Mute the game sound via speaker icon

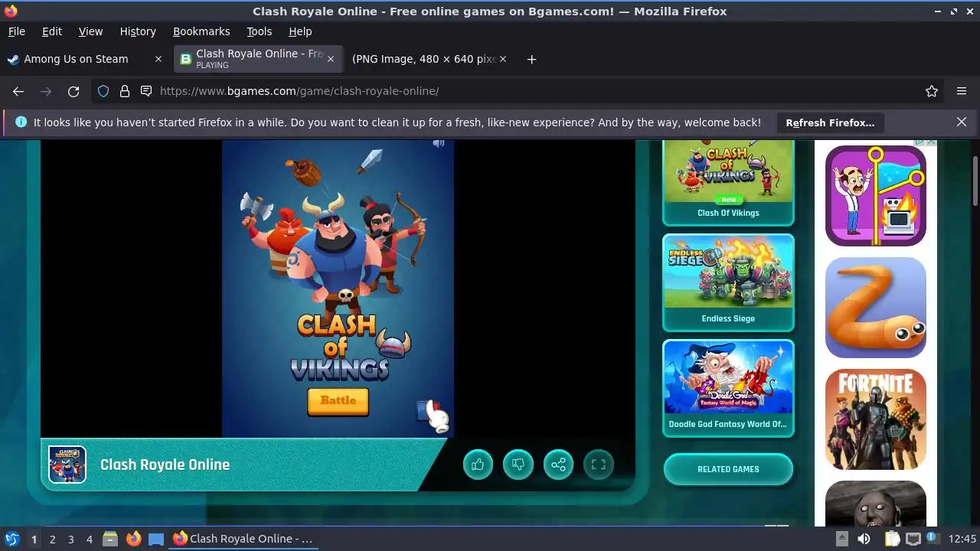click(439, 143)
